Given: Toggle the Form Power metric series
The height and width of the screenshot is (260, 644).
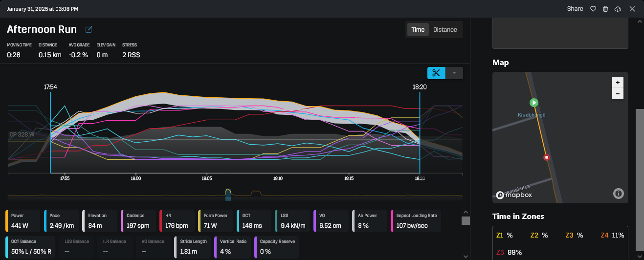Looking at the screenshot, I should coord(215,221).
